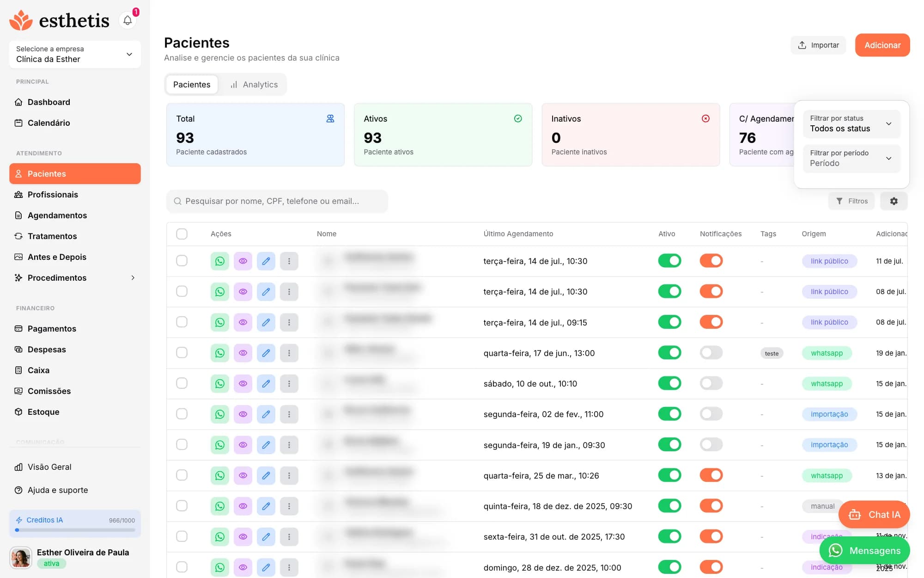The width and height of the screenshot is (924, 578).
Task: Switch to the Analytics tab
Action: point(254,85)
